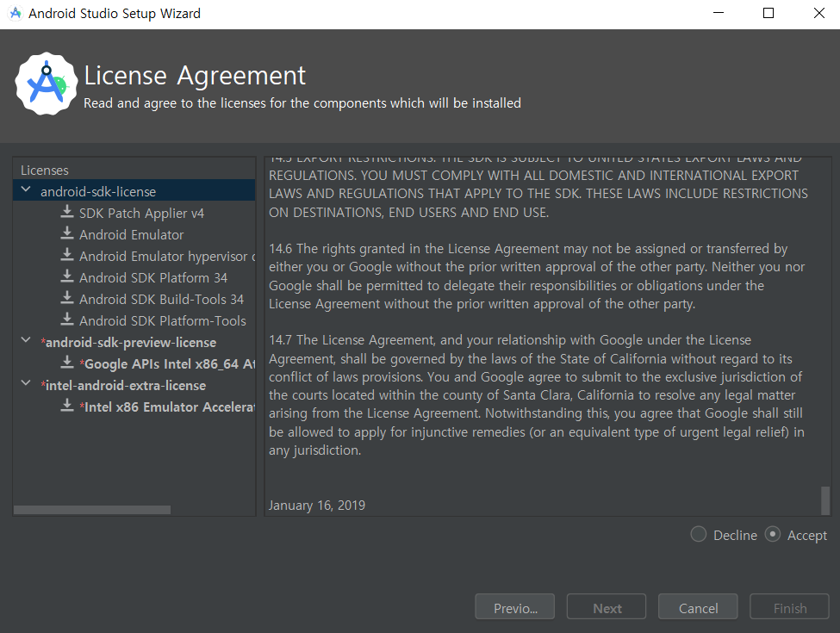The height and width of the screenshot is (633, 840).
Task: Select the Decline radio button
Action: (699, 535)
